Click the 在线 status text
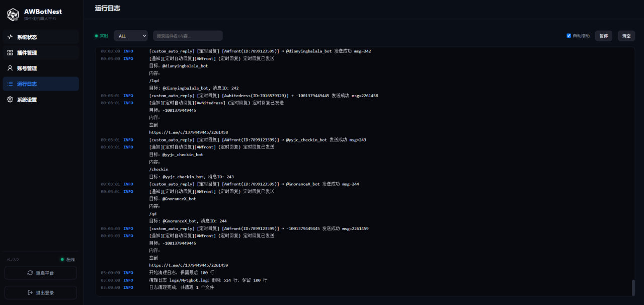 coord(70,260)
